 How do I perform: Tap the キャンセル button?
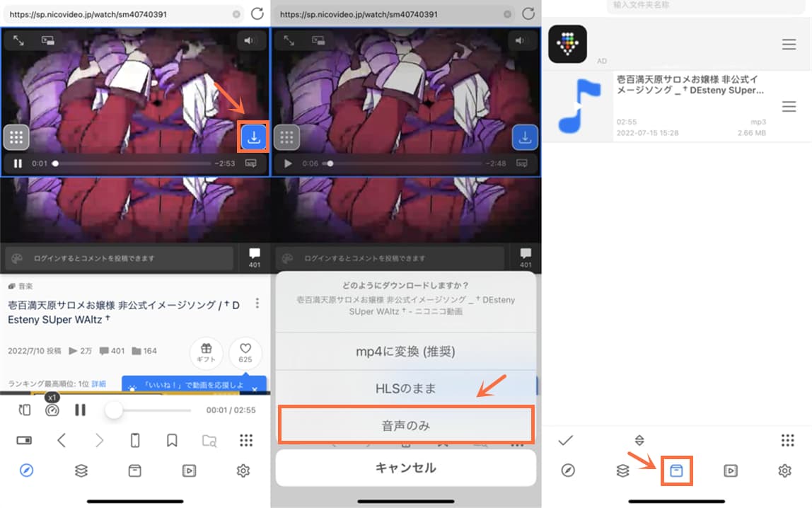[x=405, y=468]
